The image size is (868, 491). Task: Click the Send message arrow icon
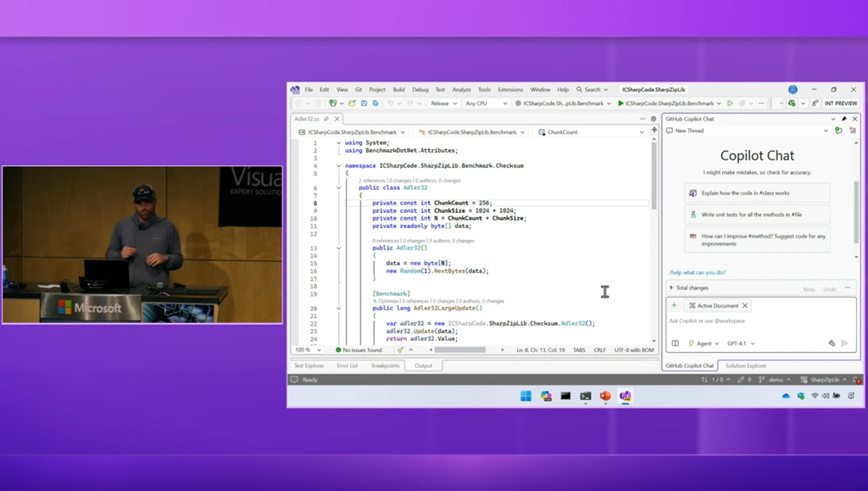pos(845,343)
